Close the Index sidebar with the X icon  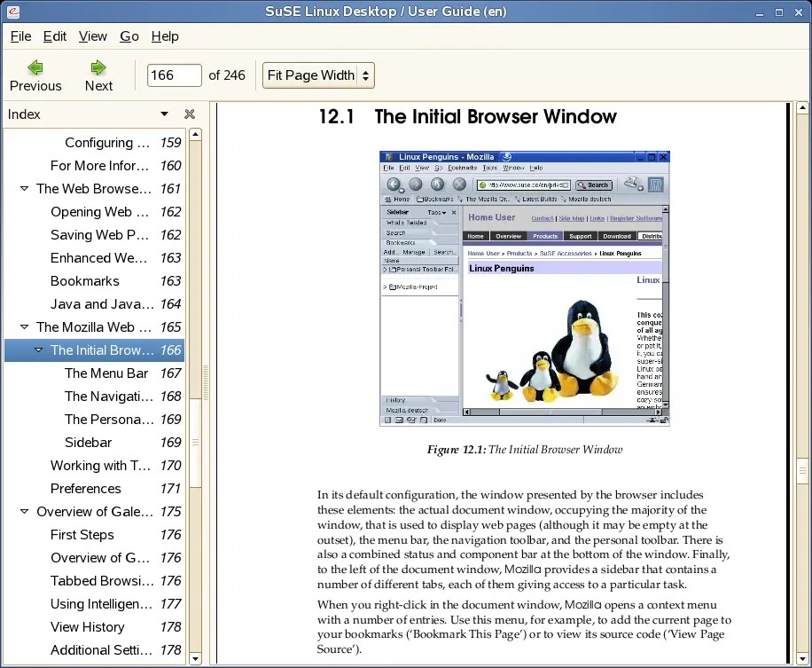[x=189, y=114]
